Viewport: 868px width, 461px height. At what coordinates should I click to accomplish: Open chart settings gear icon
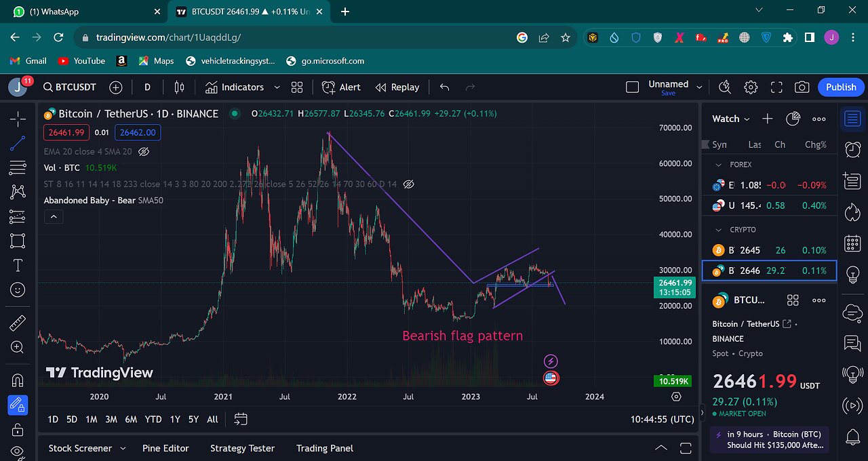click(x=751, y=87)
